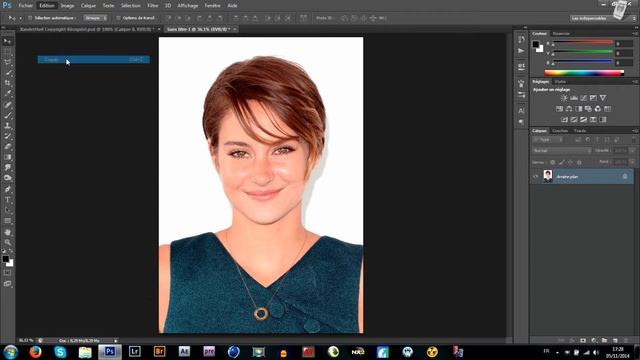Add a Channel Mixer adjustment

point(598,109)
